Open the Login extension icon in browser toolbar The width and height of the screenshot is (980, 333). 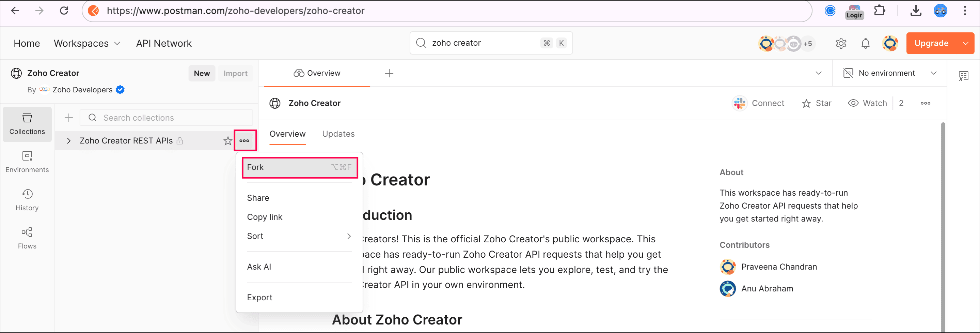(x=854, y=12)
